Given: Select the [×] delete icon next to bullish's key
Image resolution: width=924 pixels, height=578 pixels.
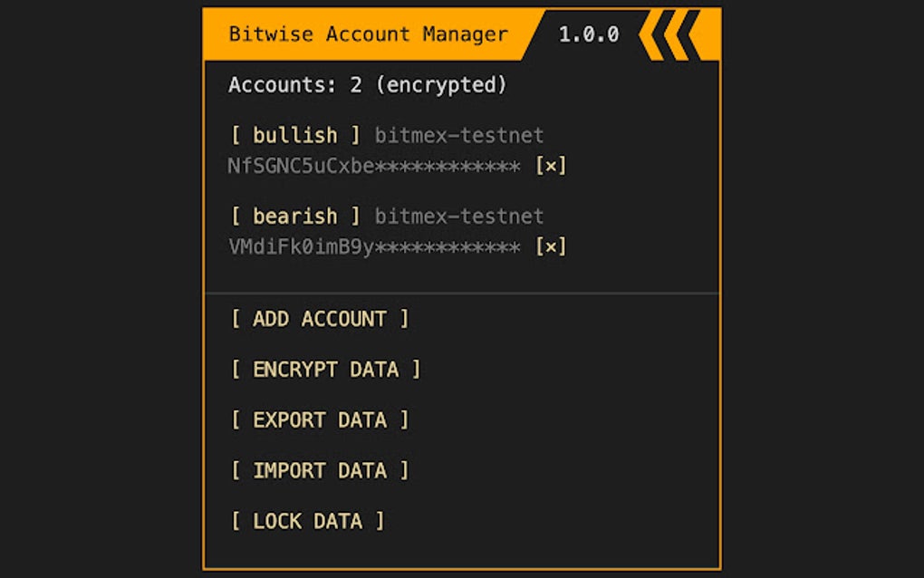Looking at the screenshot, I should pos(553,165).
